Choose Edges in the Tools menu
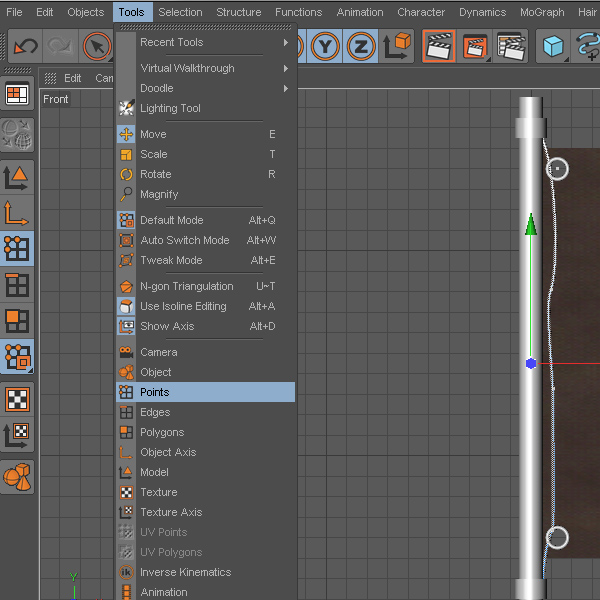Screen dimensions: 600x600 (x=205, y=412)
